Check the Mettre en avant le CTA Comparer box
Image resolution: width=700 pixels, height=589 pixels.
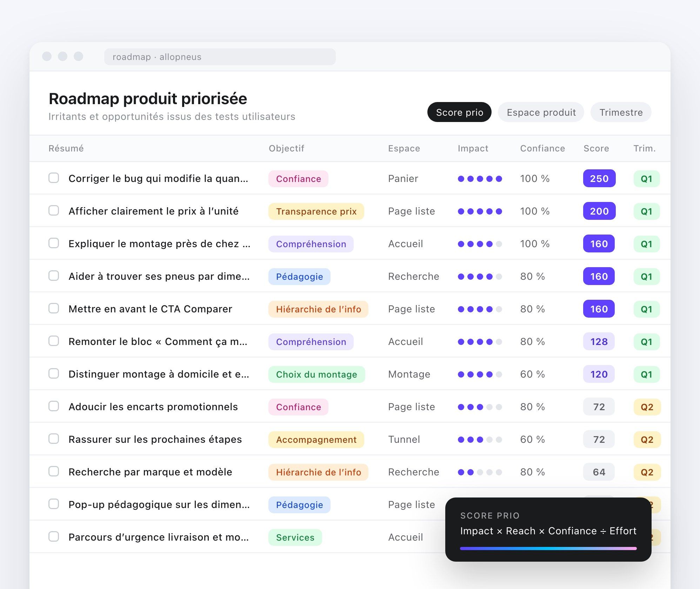pos(54,308)
